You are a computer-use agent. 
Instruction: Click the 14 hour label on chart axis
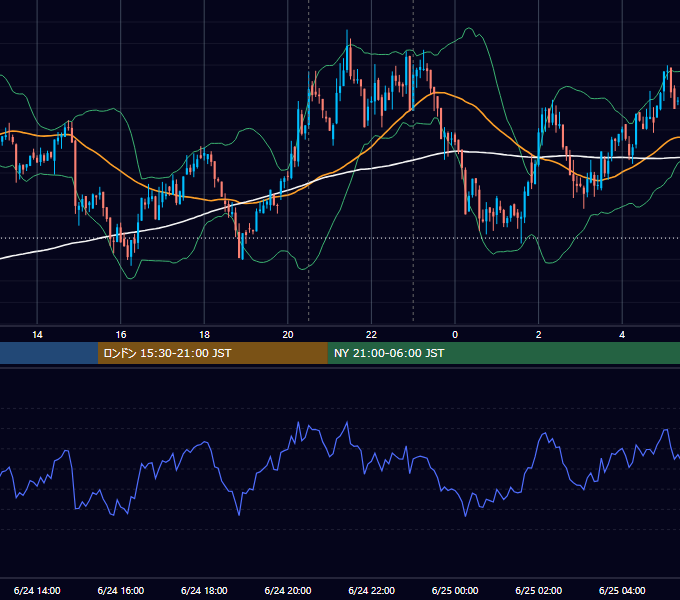click(37, 335)
